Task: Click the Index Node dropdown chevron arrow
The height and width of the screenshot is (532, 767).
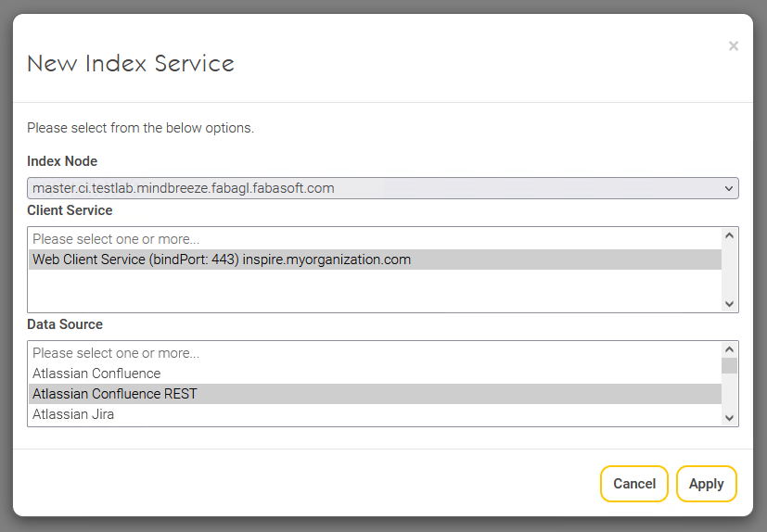Action: pyautogui.click(x=729, y=188)
